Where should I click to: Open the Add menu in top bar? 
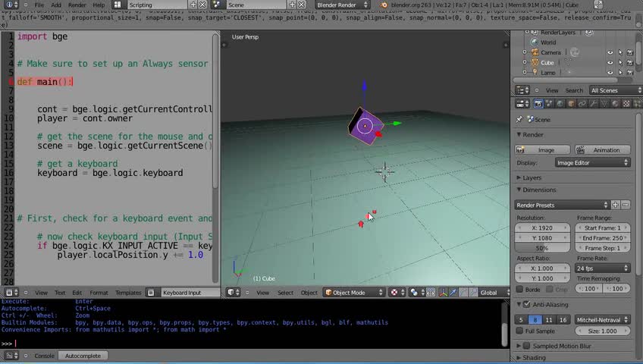pos(56,5)
